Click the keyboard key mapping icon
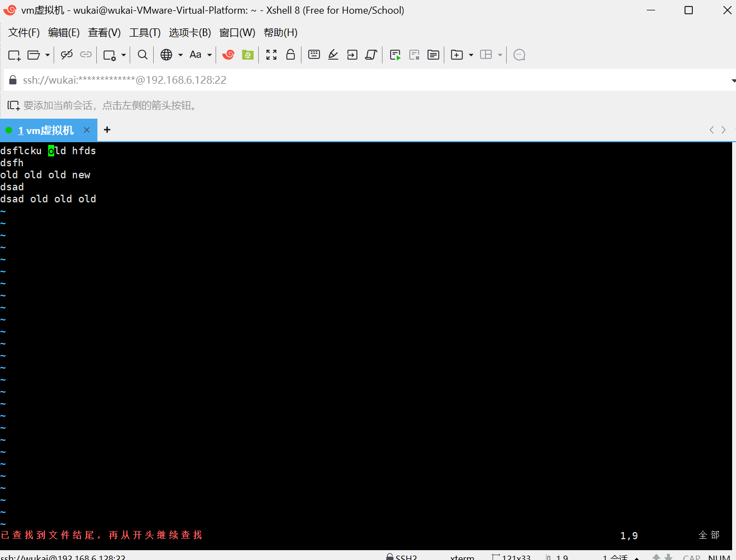This screenshot has height=560, width=736. tap(314, 54)
